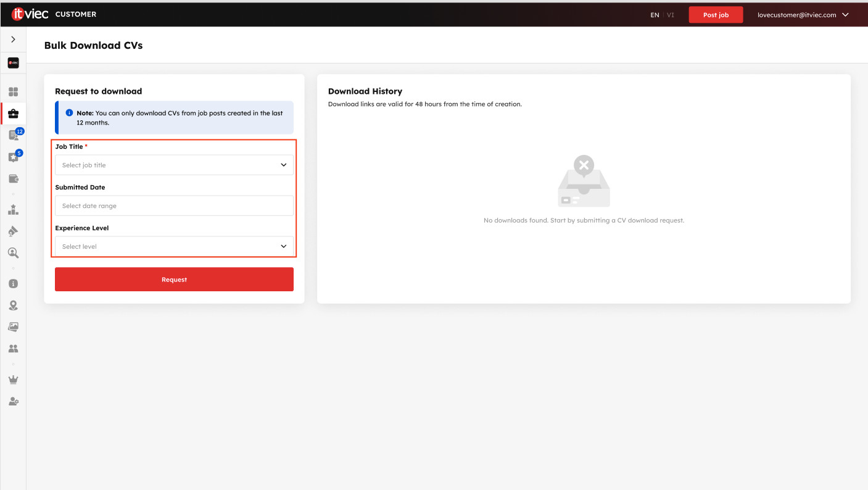The width and height of the screenshot is (868, 490).
Task: Open the crown icon in sidebar
Action: [x=13, y=380]
